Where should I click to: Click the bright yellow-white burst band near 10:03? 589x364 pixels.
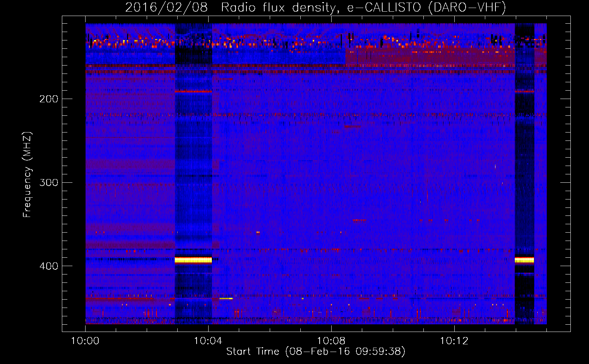(193, 260)
